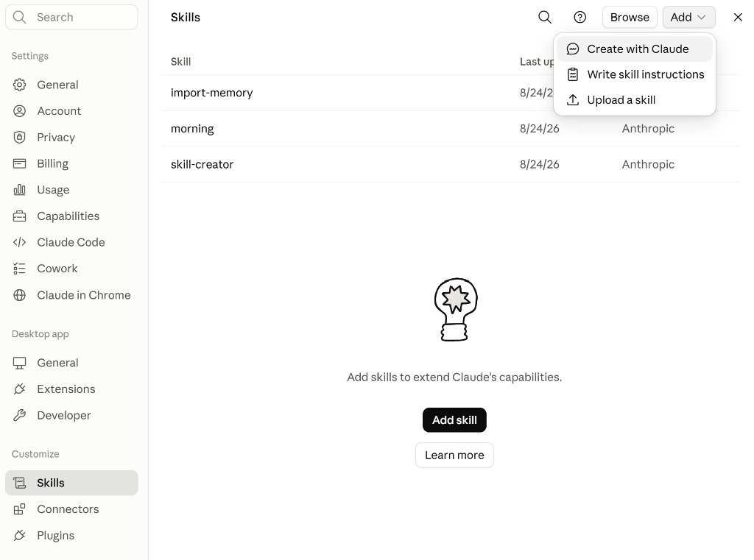Open Claude Code settings

click(x=71, y=242)
